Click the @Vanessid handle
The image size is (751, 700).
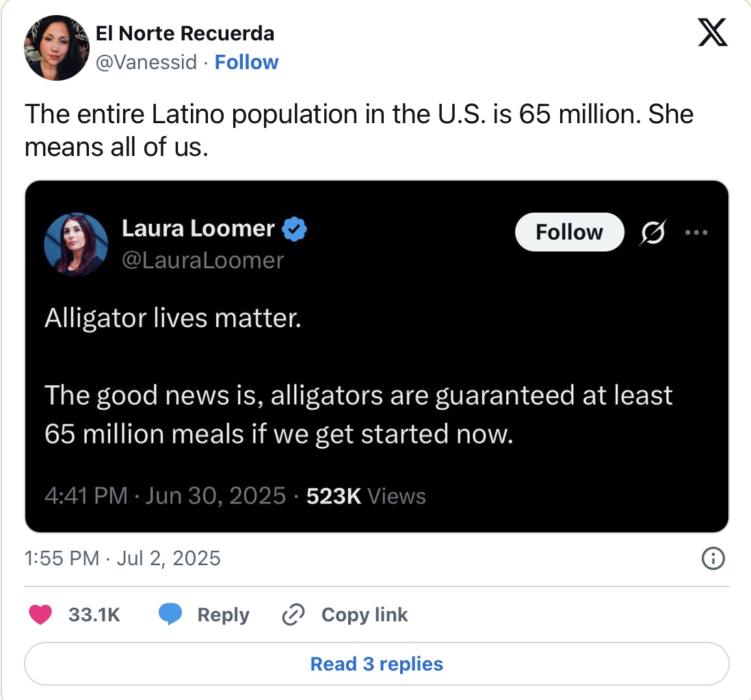[x=146, y=62]
